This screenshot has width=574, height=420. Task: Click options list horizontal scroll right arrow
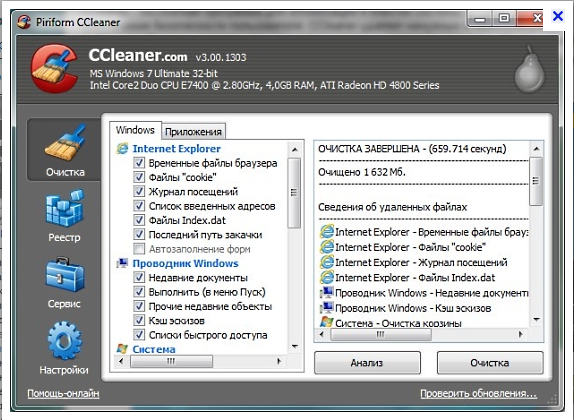pyautogui.click(x=279, y=361)
